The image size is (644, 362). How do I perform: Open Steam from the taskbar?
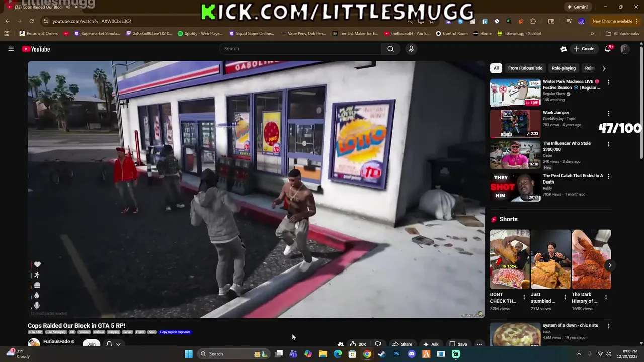[382, 354]
